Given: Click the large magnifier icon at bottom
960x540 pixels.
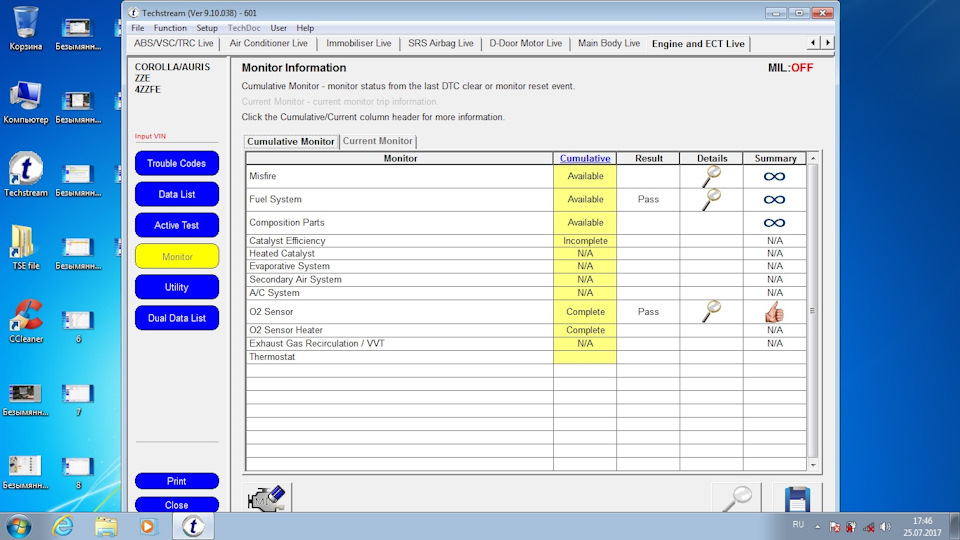Looking at the screenshot, I should click(737, 498).
